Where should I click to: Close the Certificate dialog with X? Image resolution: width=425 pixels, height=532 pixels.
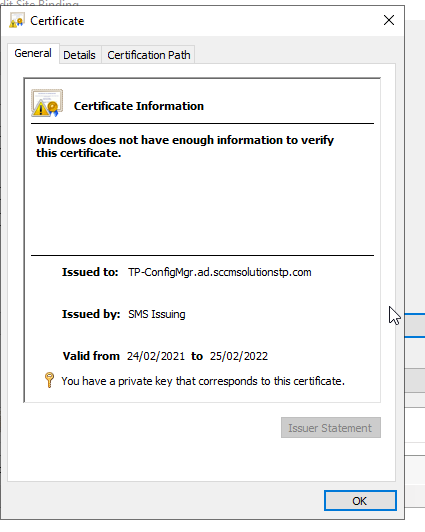click(x=389, y=20)
